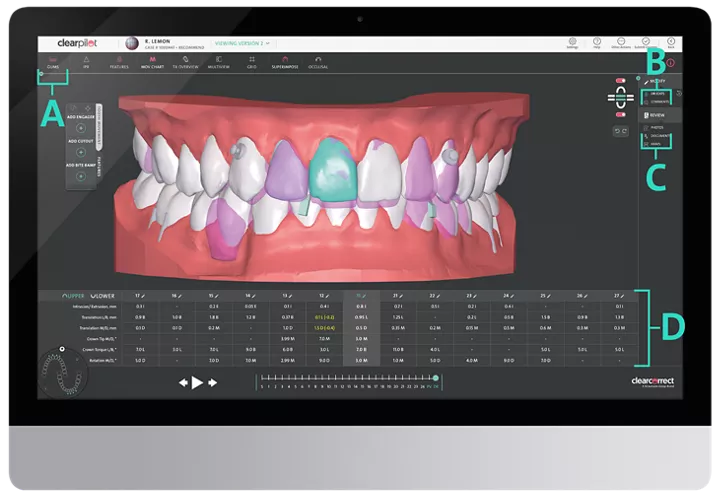Image resolution: width=720 pixels, height=499 pixels.
Task: Toggle the Gums view in toolbar
Action: coord(51,65)
